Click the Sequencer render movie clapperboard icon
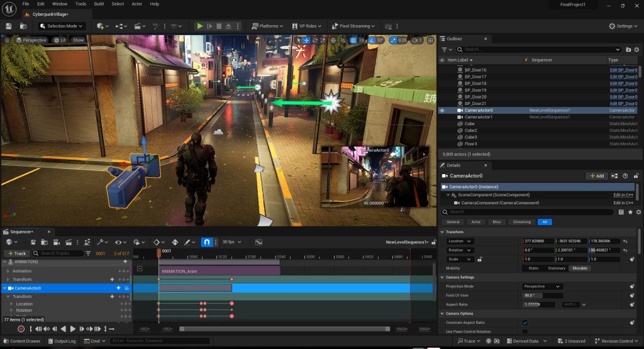Viewport: 644px width, 349px height. (x=69, y=242)
